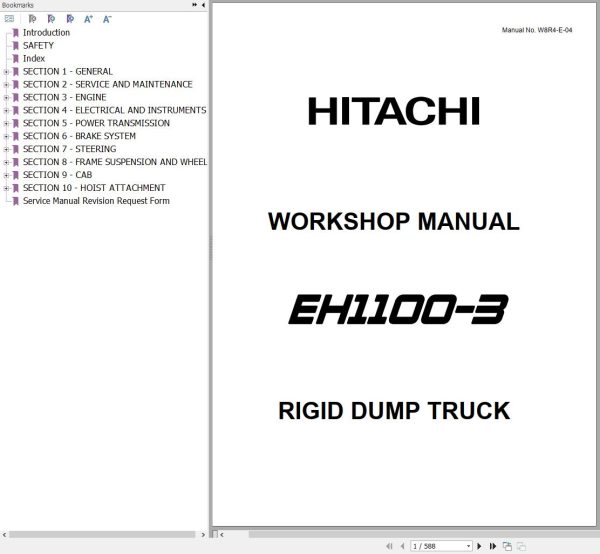600x554 pixels.
Task: Click the second purple bookmark icon in the toolbar
Action: pyautogui.click(x=51, y=19)
